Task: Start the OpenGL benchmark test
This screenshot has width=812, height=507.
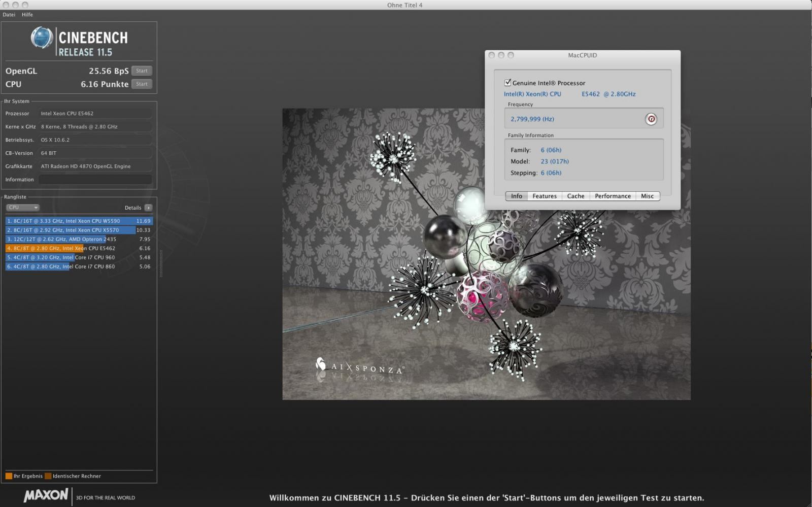Action: pyautogui.click(x=142, y=71)
